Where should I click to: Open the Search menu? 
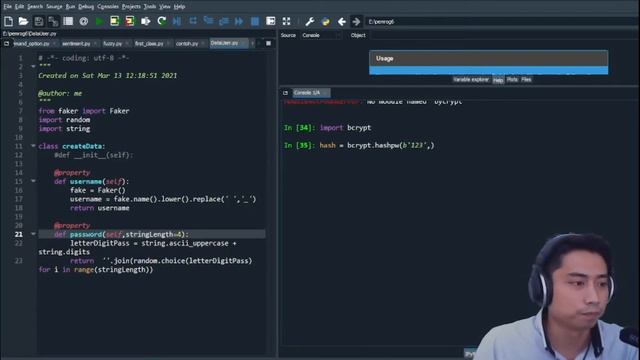coord(35,7)
